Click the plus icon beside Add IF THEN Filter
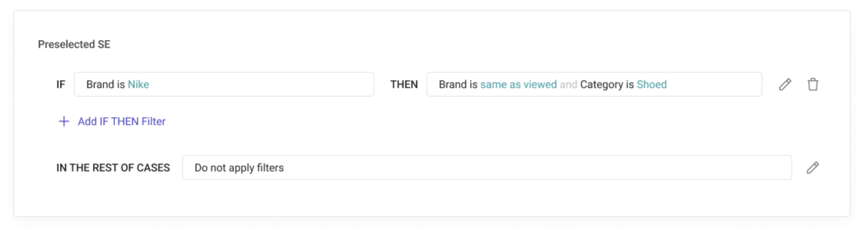The image size is (868, 229). (x=64, y=121)
